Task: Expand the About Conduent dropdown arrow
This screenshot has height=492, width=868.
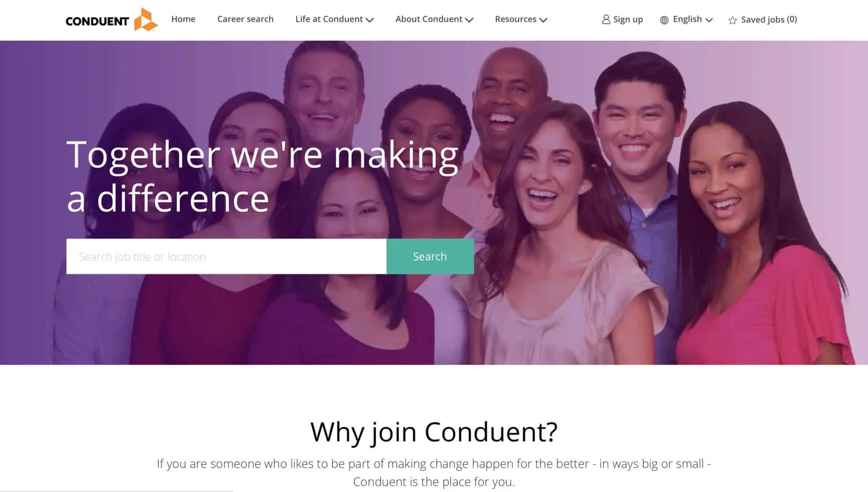Action: click(x=469, y=20)
